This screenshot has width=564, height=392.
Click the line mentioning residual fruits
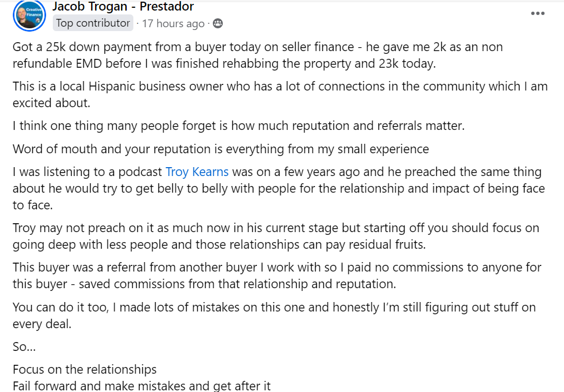pos(219,245)
